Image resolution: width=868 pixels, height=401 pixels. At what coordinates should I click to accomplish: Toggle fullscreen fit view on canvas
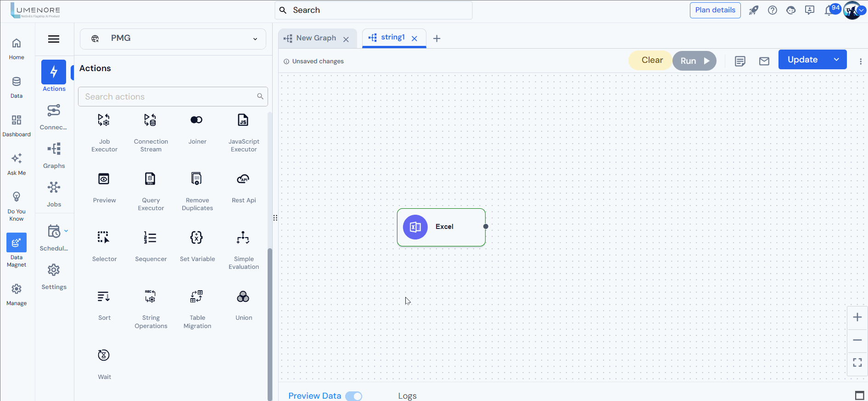click(857, 362)
